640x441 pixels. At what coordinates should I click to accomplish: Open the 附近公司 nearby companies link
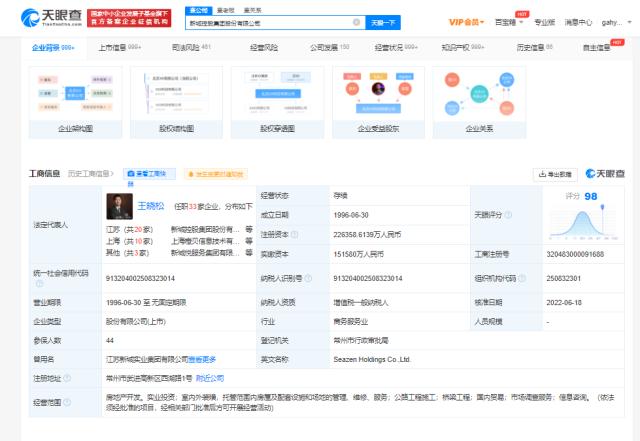209,379
